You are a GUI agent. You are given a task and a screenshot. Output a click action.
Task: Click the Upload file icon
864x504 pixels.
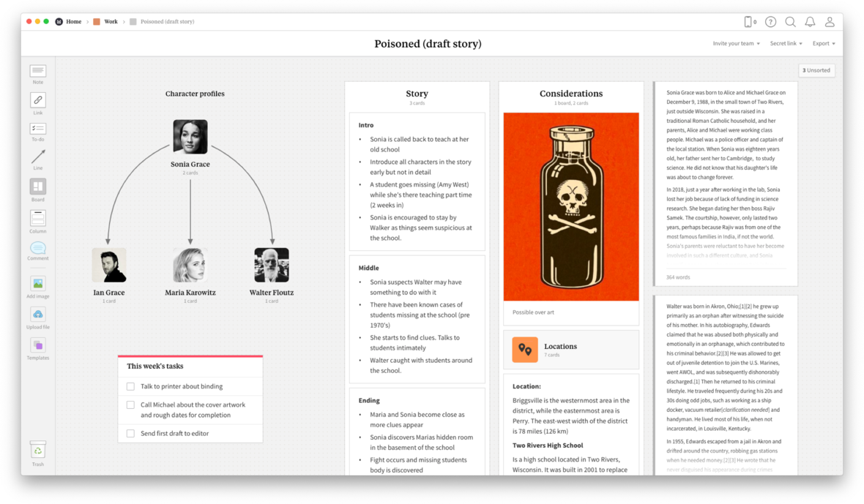38,315
